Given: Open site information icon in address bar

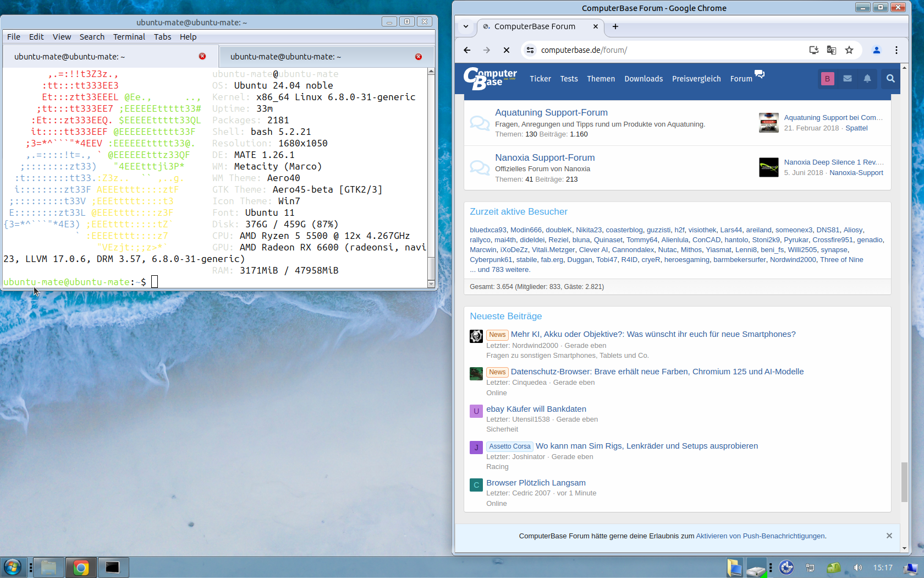Looking at the screenshot, I should 530,50.
